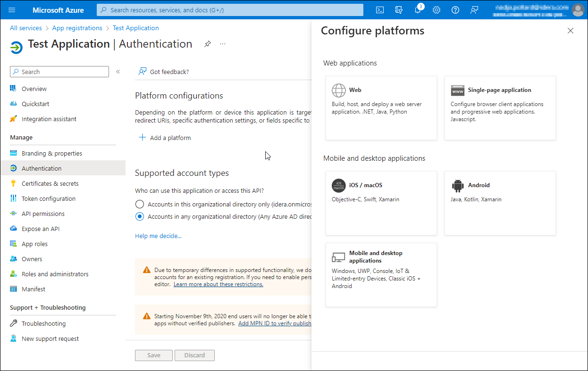Click the Discard button
Screen dimensions: 588x371
pos(194,355)
